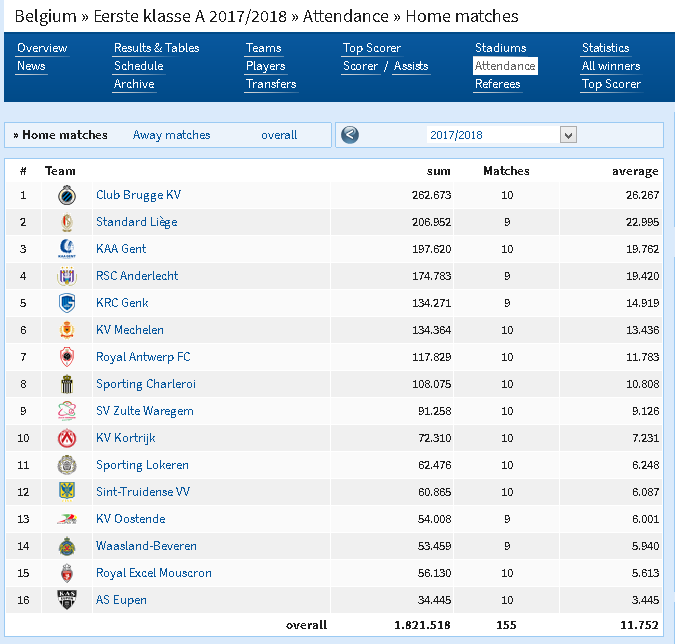Open the KV Kortrijk team link
675x644 pixels.
(125, 438)
